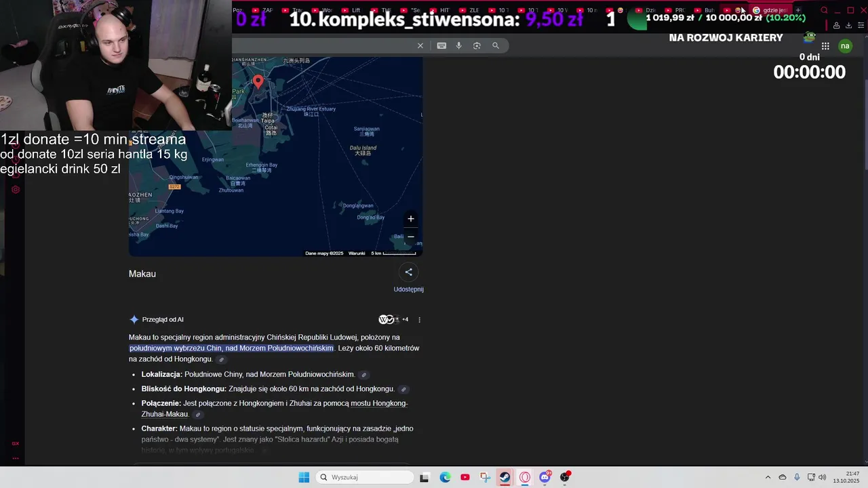Open the green 'na' account avatar
The height and width of the screenshot is (488, 868).
click(x=845, y=46)
